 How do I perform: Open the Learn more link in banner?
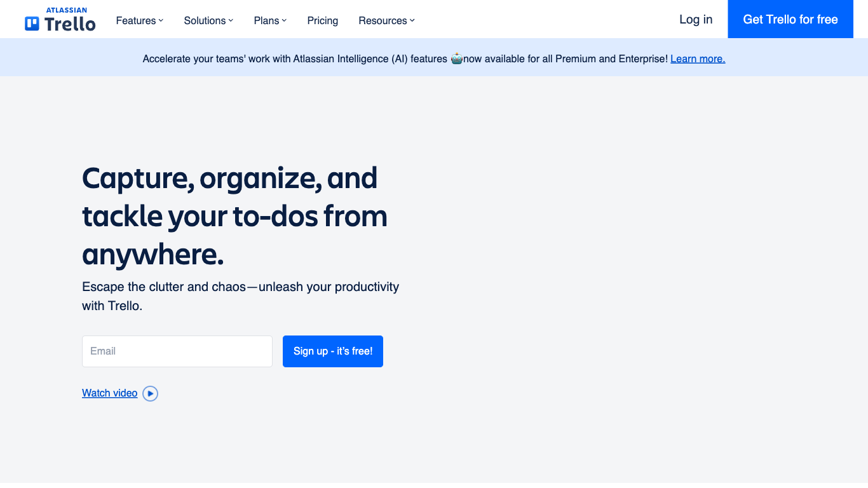698,58
